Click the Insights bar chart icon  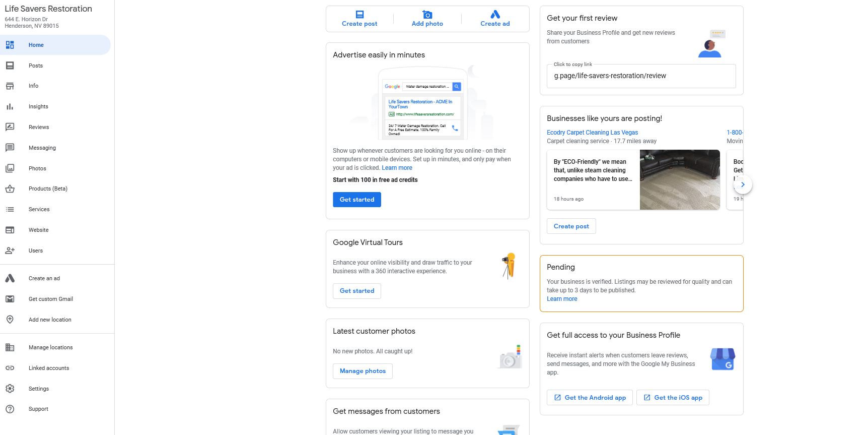[x=10, y=106]
